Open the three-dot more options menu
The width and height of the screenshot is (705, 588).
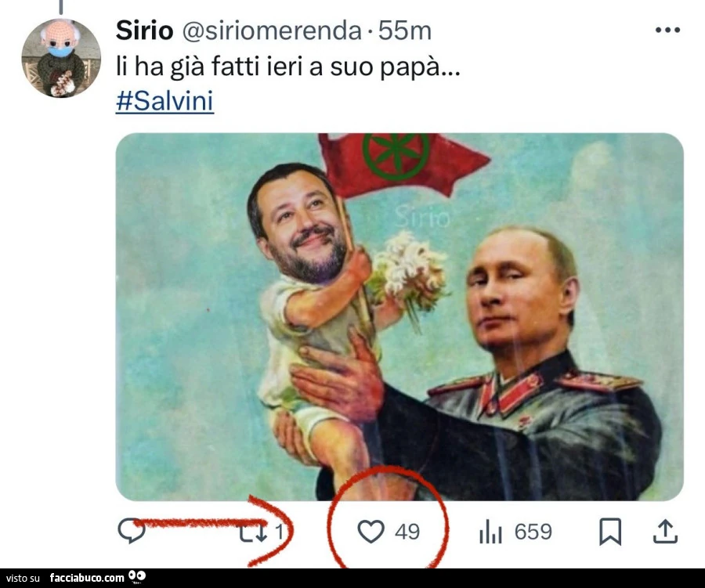point(667,31)
